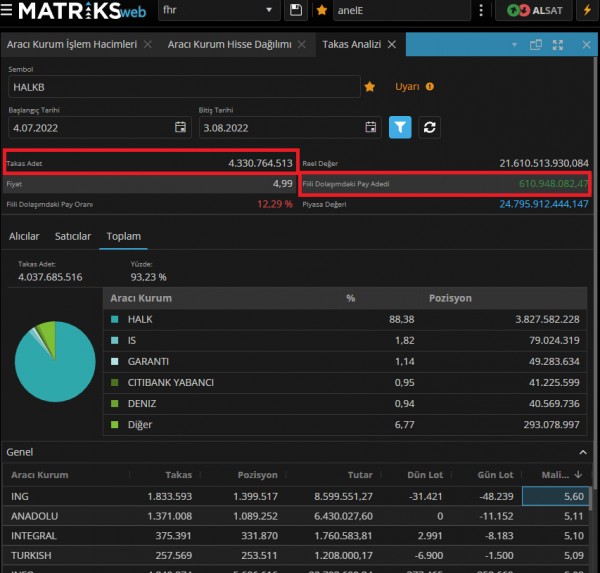Close the Takas Analizi tab
The height and width of the screenshot is (573, 600).
pyautogui.click(x=392, y=44)
